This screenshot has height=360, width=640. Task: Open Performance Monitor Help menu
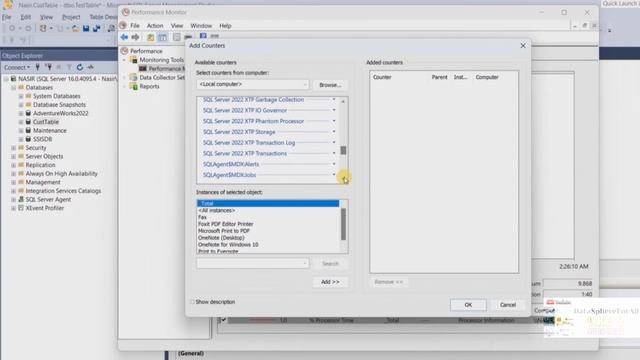tap(225, 26)
